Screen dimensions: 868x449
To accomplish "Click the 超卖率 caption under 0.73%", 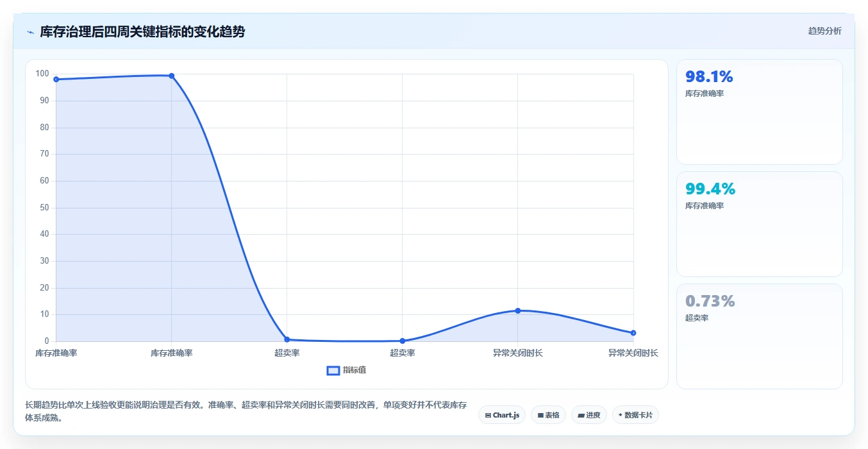I will [697, 318].
